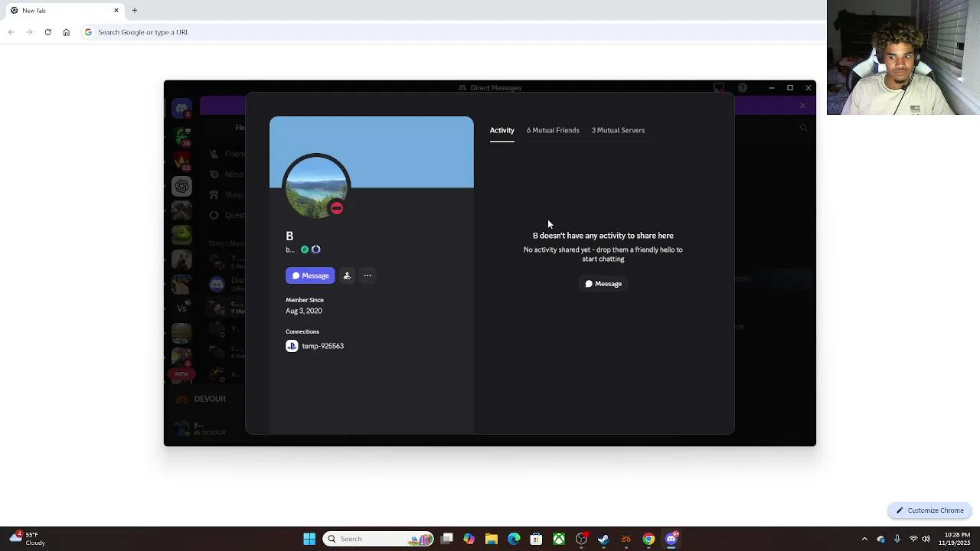980x551 pixels.
Task: Click the ChatGPT server icon in the sidebar
Action: (x=181, y=186)
